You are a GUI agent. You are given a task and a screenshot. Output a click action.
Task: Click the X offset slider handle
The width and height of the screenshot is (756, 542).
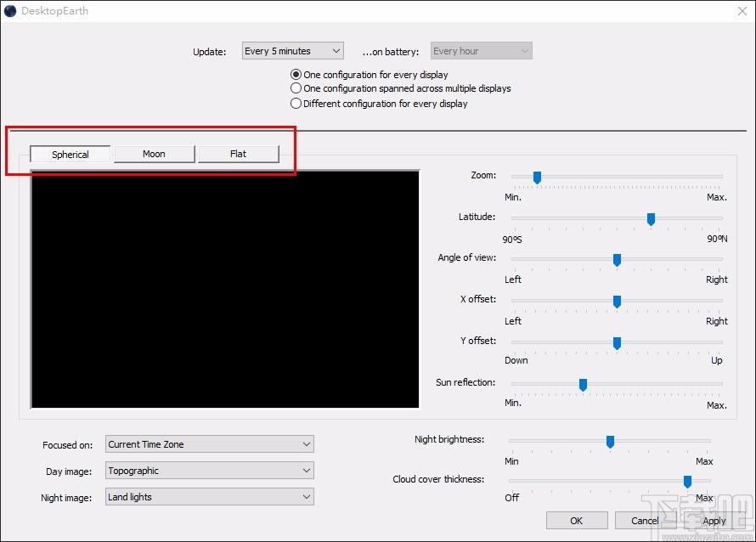617,302
